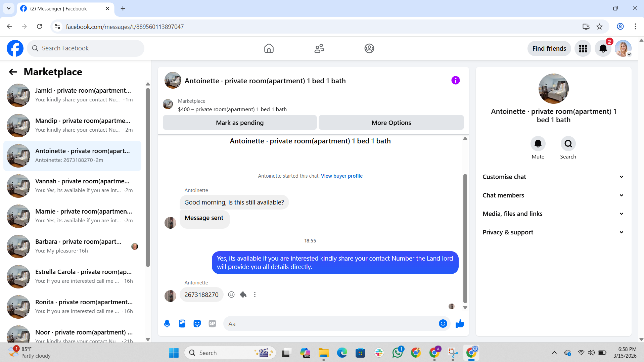Expand Customise chat section
The image size is (644, 362).
tap(553, 177)
